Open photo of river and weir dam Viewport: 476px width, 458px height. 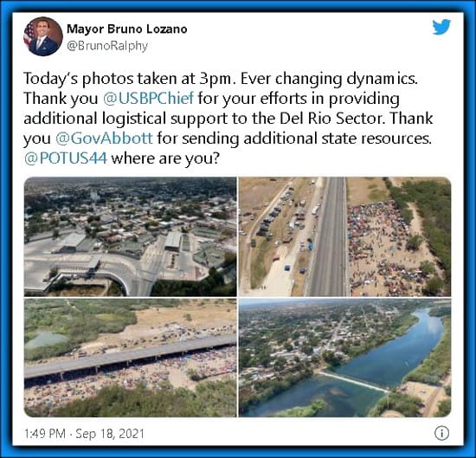344,358
